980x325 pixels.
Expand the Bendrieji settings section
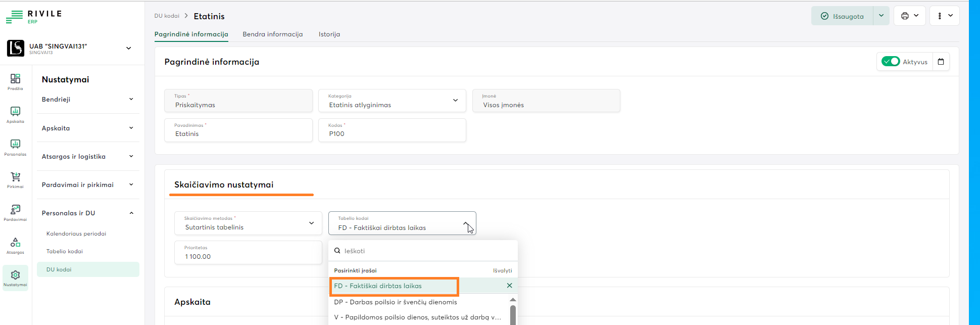(131, 100)
